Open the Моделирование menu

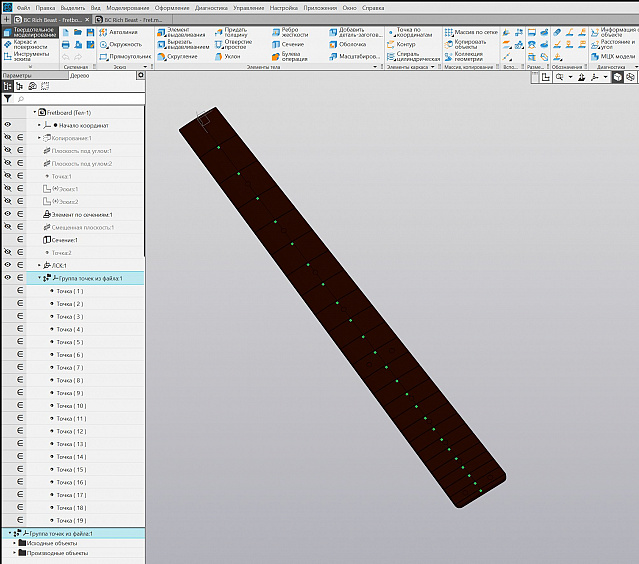[128, 7]
